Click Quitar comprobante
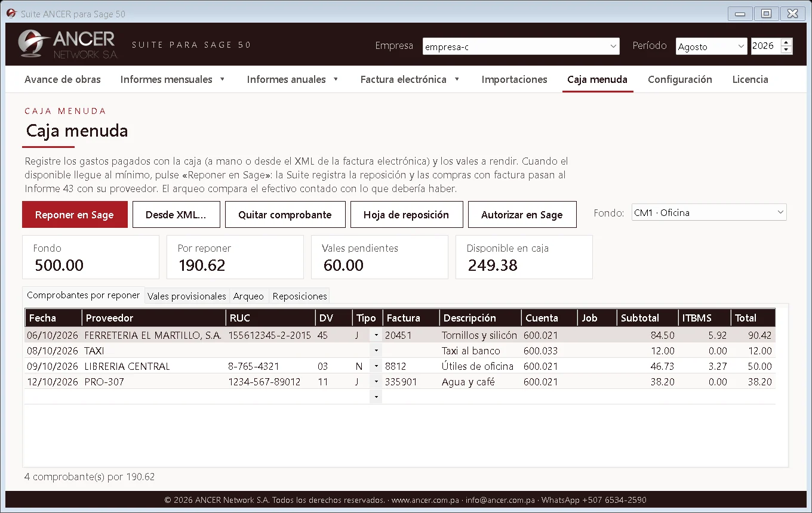This screenshot has width=812, height=513. pyautogui.click(x=285, y=215)
